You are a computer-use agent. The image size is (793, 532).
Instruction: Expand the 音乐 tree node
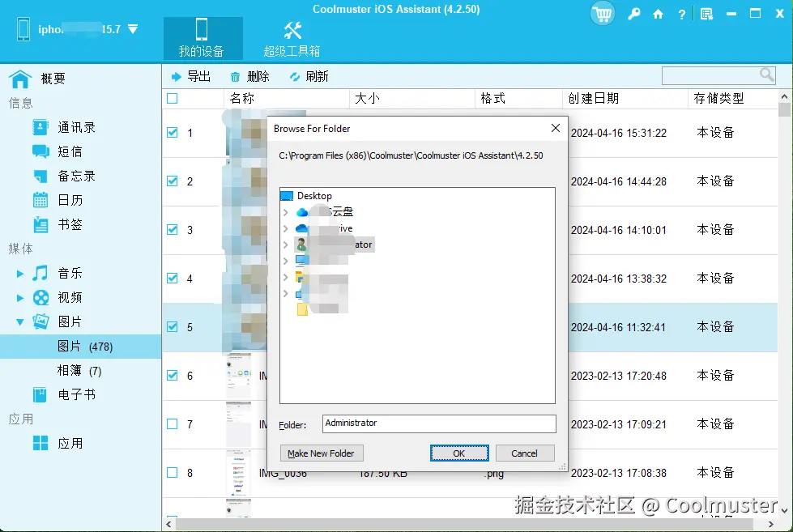pyautogui.click(x=19, y=274)
